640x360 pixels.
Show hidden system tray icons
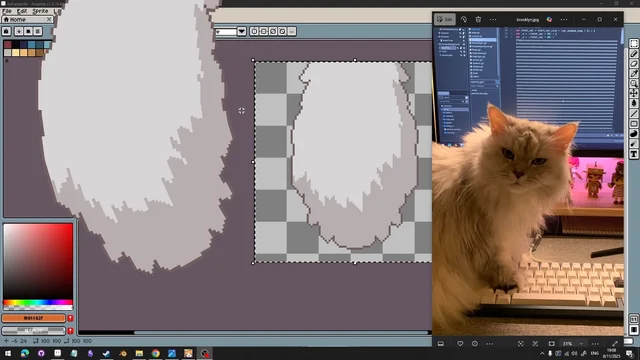tap(542, 353)
